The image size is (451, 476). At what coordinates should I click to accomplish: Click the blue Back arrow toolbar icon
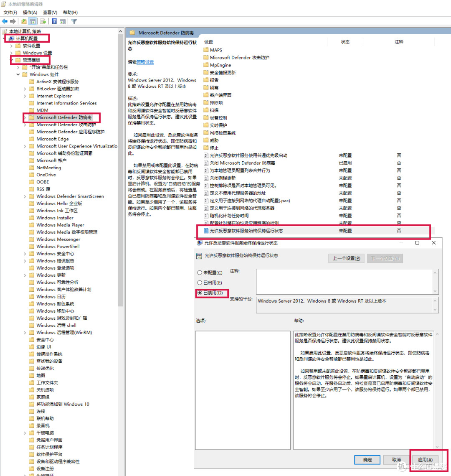[5, 21]
